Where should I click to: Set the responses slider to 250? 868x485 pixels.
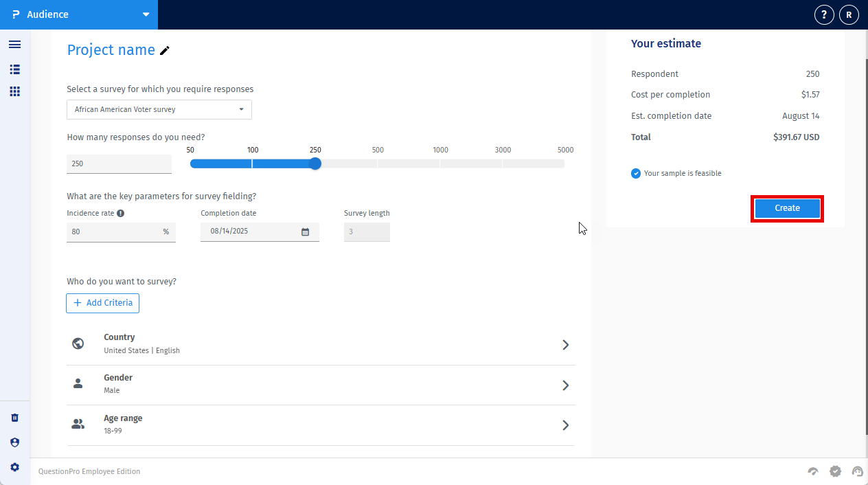point(315,163)
